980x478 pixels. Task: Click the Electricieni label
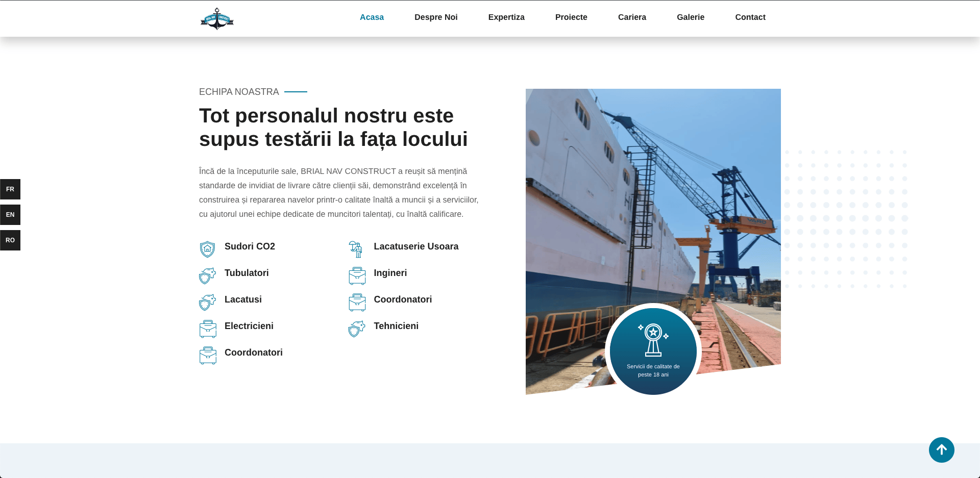pos(249,326)
